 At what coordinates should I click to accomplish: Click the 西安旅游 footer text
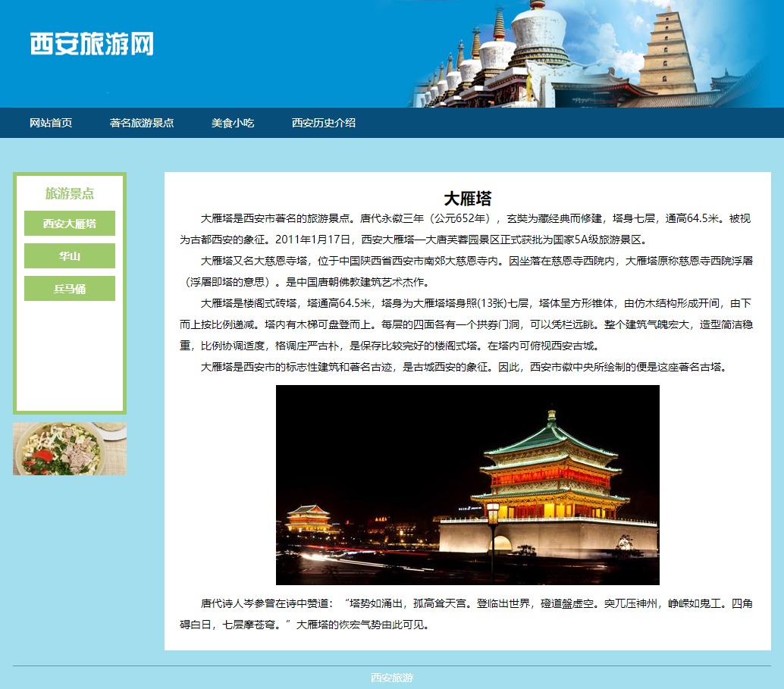pyautogui.click(x=391, y=678)
